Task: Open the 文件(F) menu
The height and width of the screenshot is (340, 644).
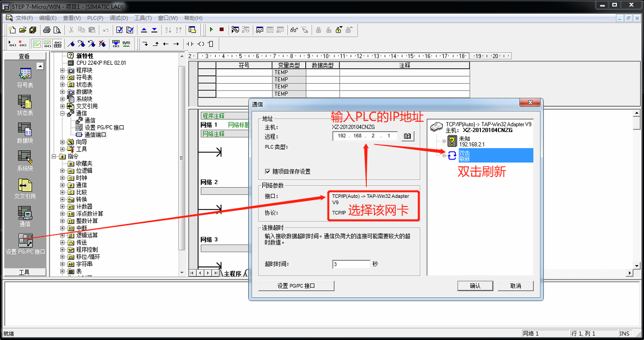Action: tap(24, 18)
